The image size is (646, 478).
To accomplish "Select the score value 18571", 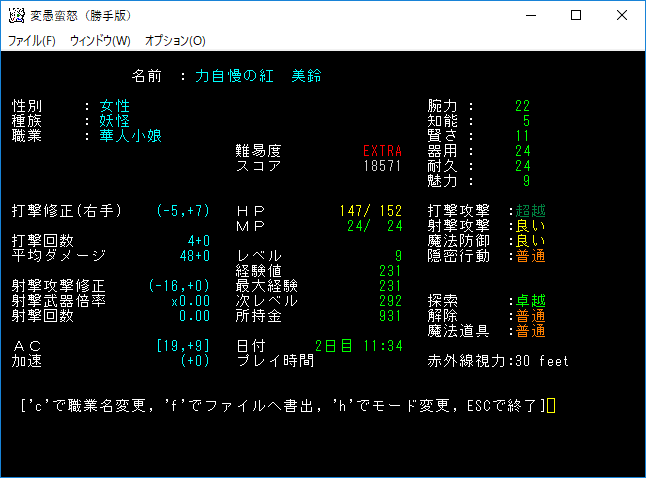I will pos(382,165).
